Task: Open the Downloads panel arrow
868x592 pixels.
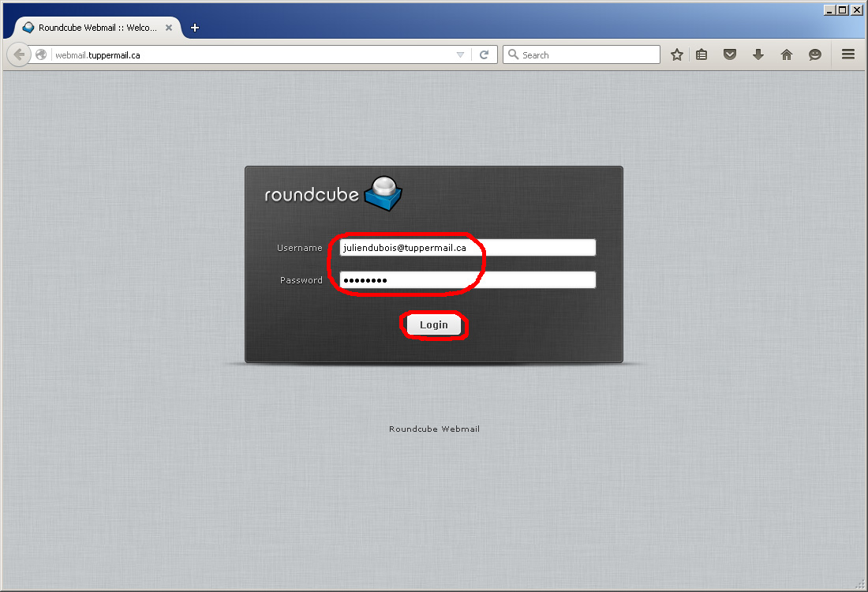Action: click(758, 55)
